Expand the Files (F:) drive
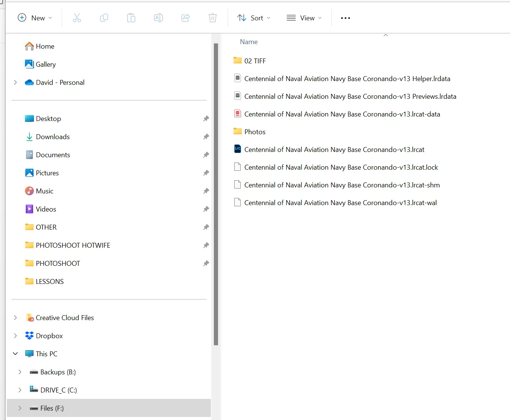 coord(20,408)
